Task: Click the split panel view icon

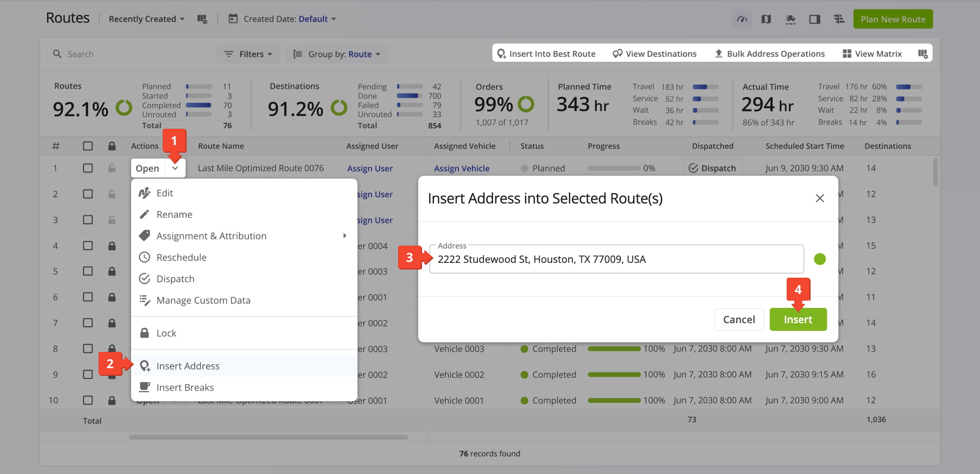Action: (814, 19)
